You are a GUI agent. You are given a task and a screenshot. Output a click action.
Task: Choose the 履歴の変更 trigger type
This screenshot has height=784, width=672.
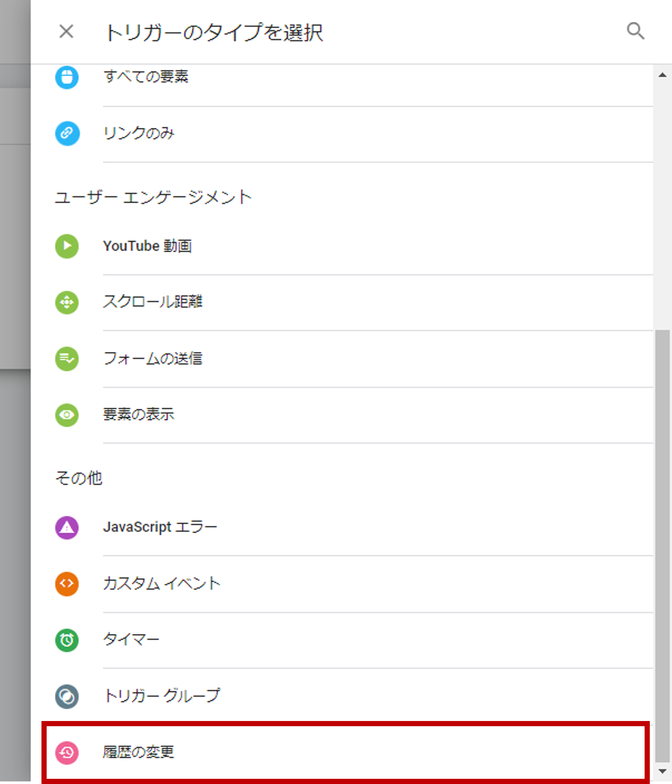138,752
